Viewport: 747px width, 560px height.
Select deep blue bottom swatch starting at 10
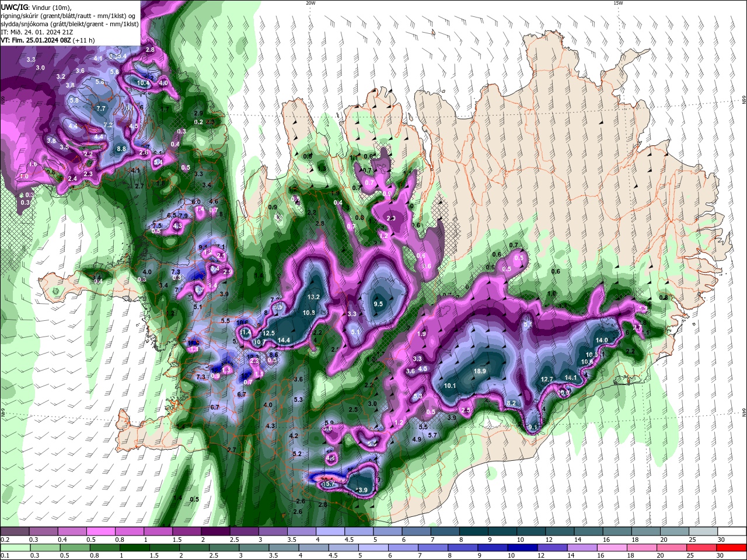pos(523,548)
